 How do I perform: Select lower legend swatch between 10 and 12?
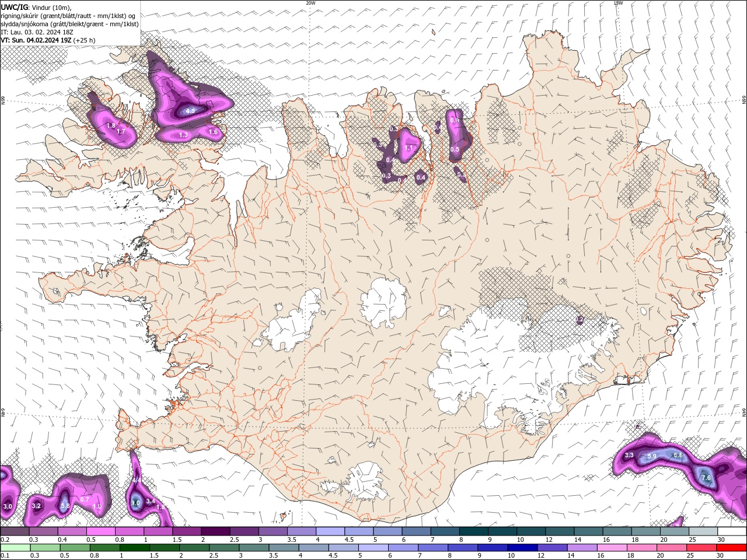pyautogui.click(x=522, y=548)
